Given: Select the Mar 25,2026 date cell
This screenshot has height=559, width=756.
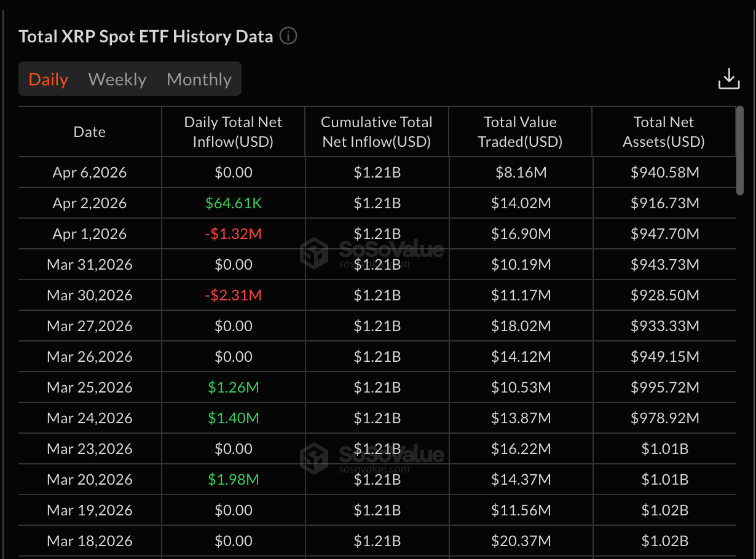Looking at the screenshot, I should point(90,388).
